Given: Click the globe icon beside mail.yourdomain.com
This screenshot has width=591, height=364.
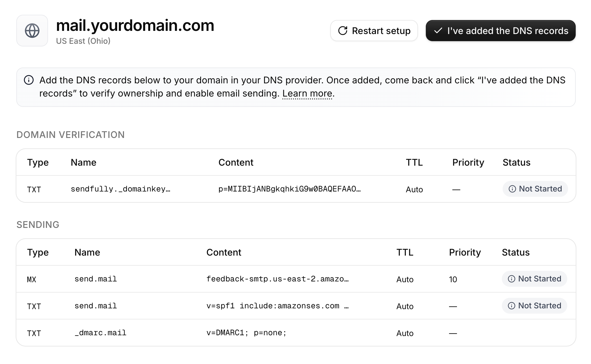Looking at the screenshot, I should pyautogui.click(x=32, y=31).
